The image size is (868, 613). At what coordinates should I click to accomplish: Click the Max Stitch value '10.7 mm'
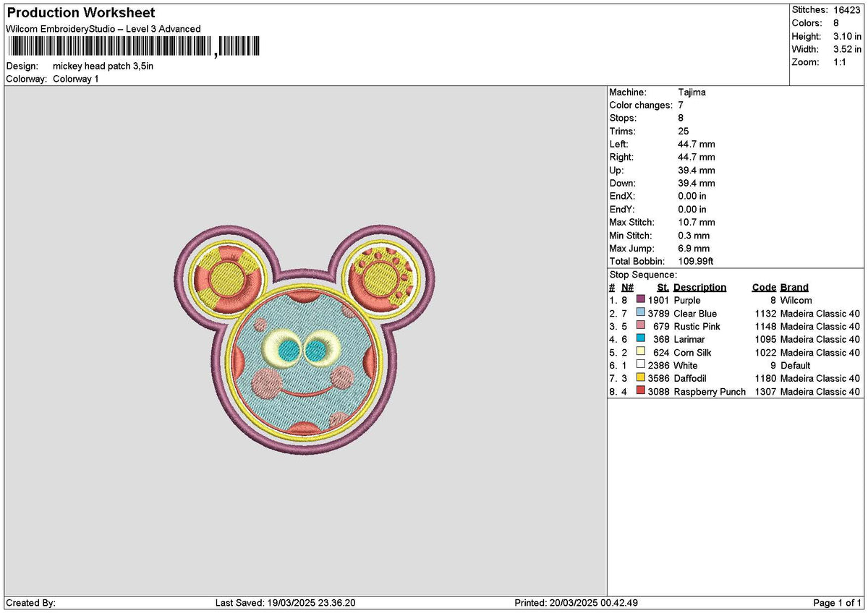697,222
